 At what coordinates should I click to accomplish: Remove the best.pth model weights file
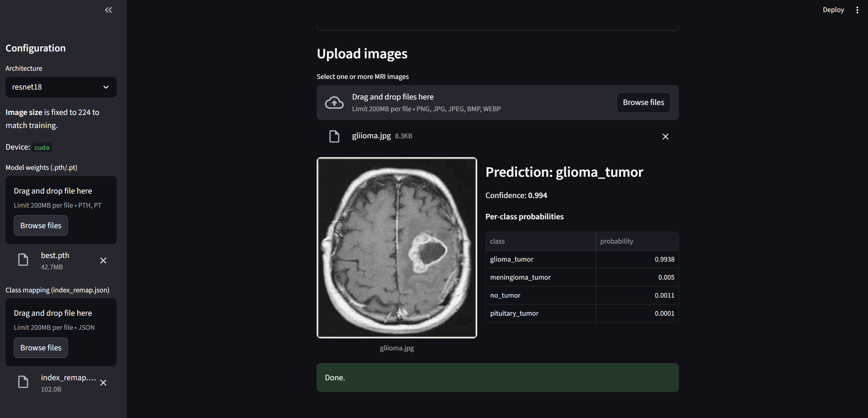103,261
